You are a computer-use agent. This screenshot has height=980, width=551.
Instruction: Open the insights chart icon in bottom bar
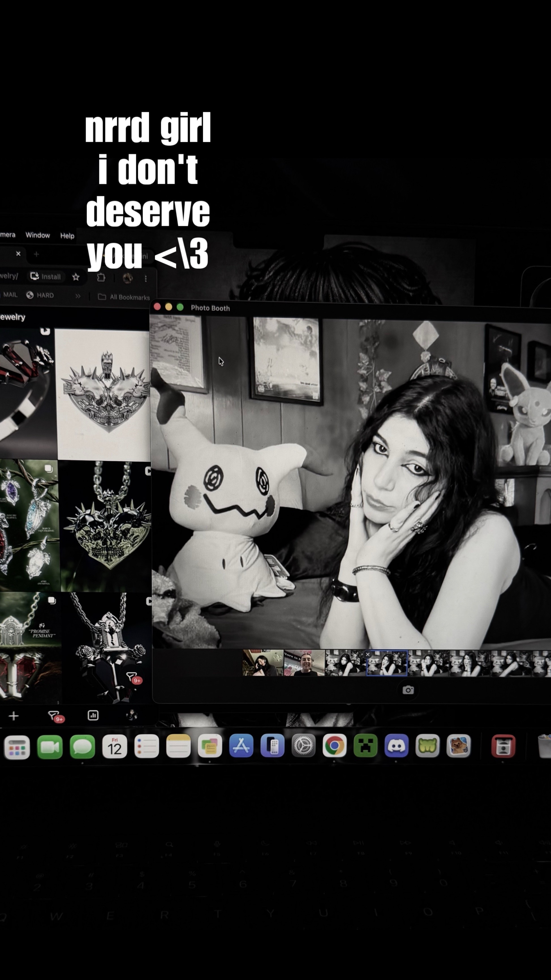[x=93, y=715]
